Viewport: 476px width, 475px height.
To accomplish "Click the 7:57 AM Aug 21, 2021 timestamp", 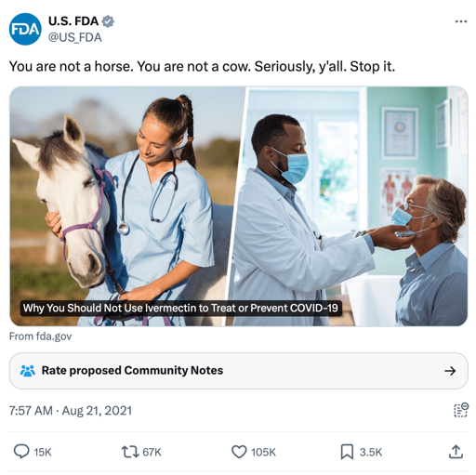I will click(x=71, y=410).
